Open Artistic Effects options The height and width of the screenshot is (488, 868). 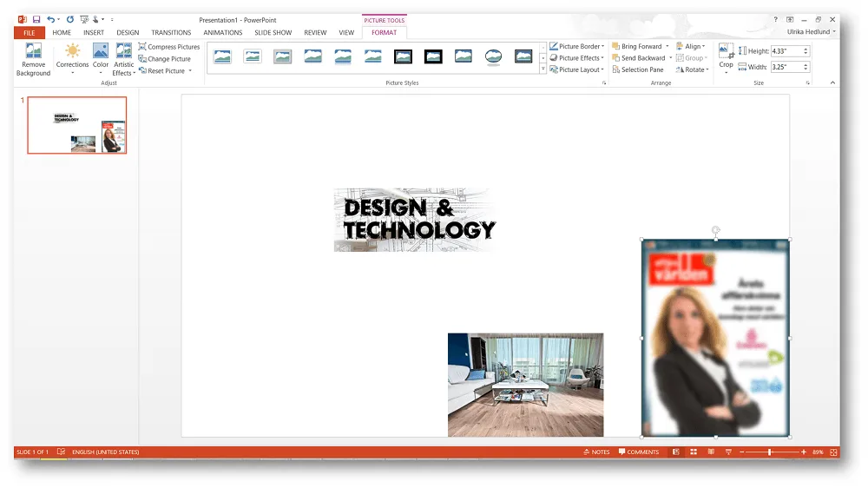pyautogui.click(x=123, y=59)
